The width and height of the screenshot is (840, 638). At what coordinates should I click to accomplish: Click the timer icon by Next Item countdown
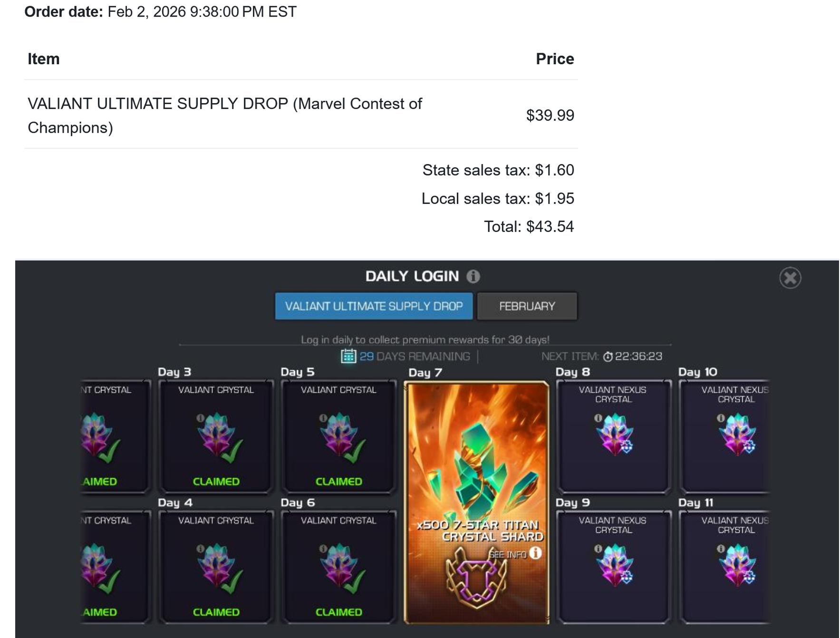[x=608, y=357]
